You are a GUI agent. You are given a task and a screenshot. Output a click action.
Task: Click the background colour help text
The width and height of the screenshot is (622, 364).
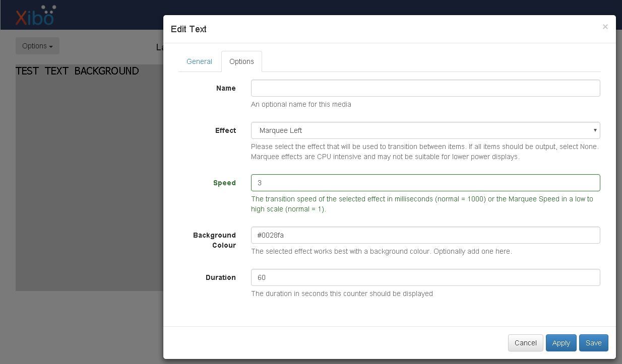pyautogui.click(x=381, y=251)
